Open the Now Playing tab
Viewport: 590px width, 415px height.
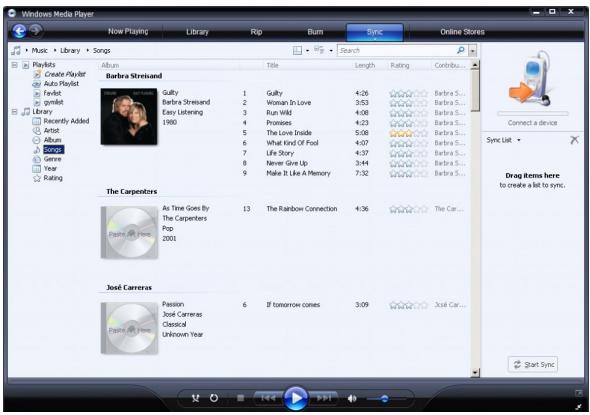(128, 32)
